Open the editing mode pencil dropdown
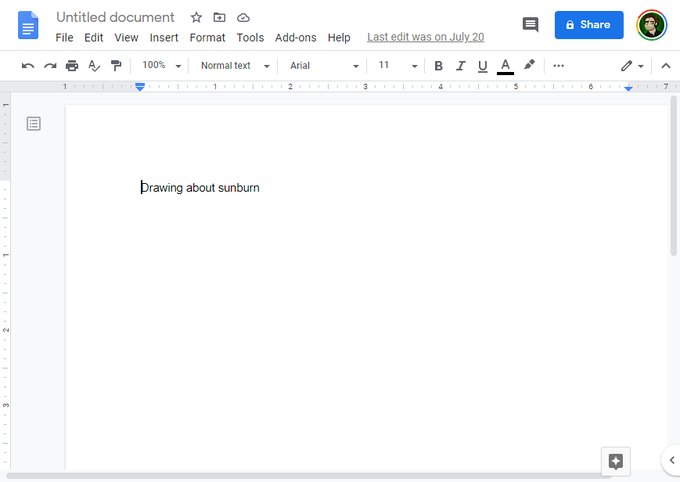This screenshot has width=680, height=482. click(632, 66)
